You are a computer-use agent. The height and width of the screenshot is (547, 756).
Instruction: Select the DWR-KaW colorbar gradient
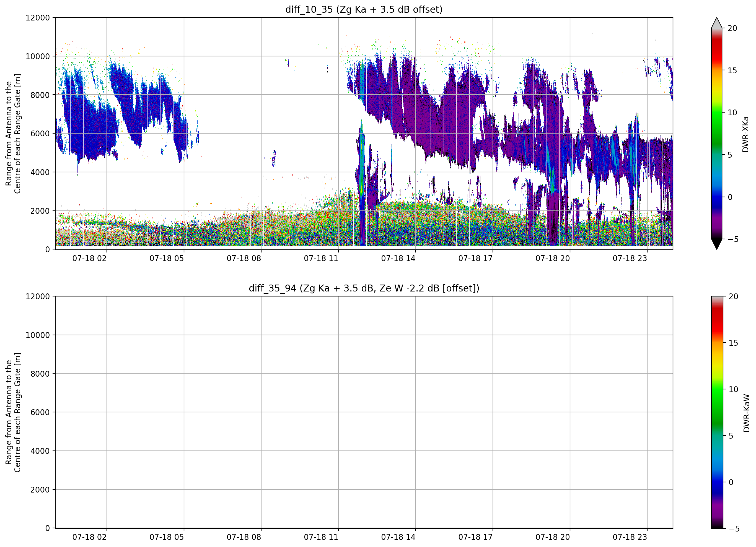[x=717, y=412]
